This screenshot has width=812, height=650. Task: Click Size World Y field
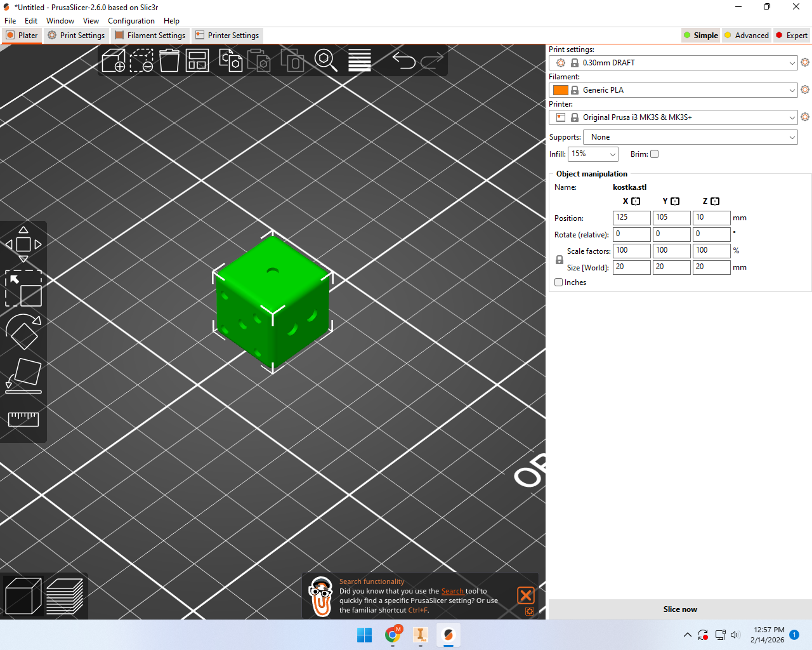coord(672,267)
